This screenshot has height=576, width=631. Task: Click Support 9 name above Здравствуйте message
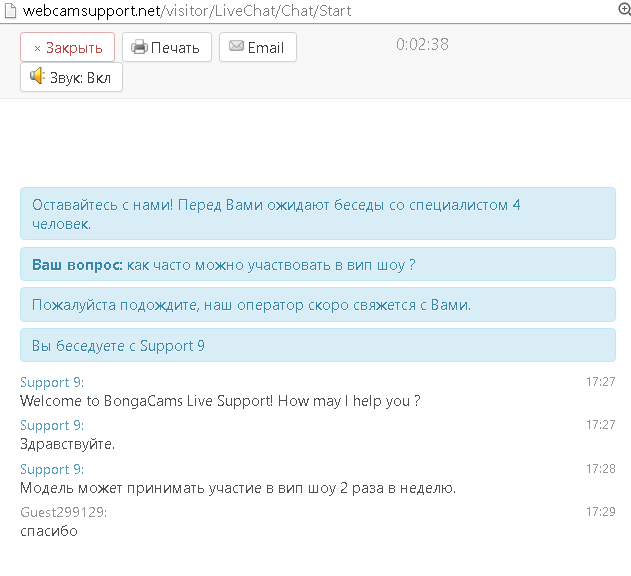tap(52, 425)
